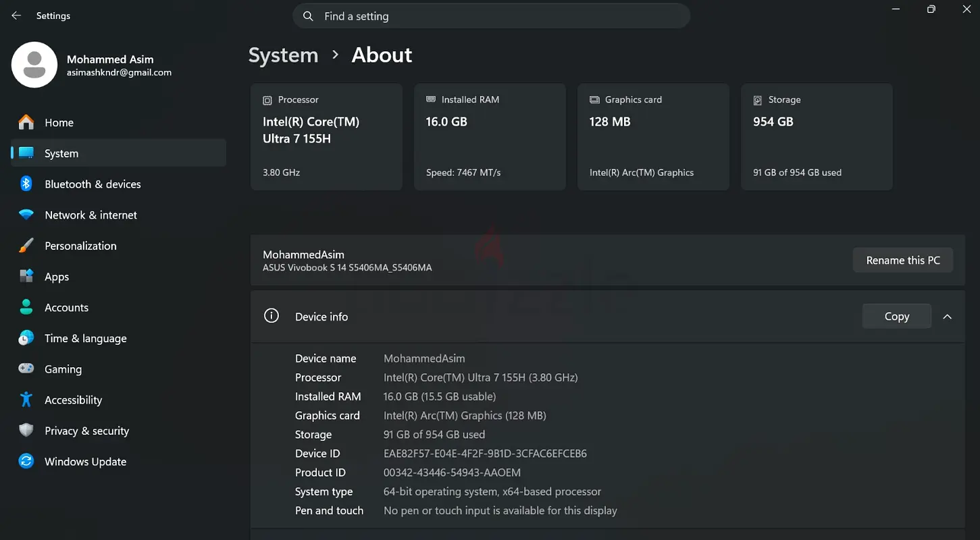This screenshot has height=540, width=980.
Task: Click the Processor card model name
Action: [311, 130]
